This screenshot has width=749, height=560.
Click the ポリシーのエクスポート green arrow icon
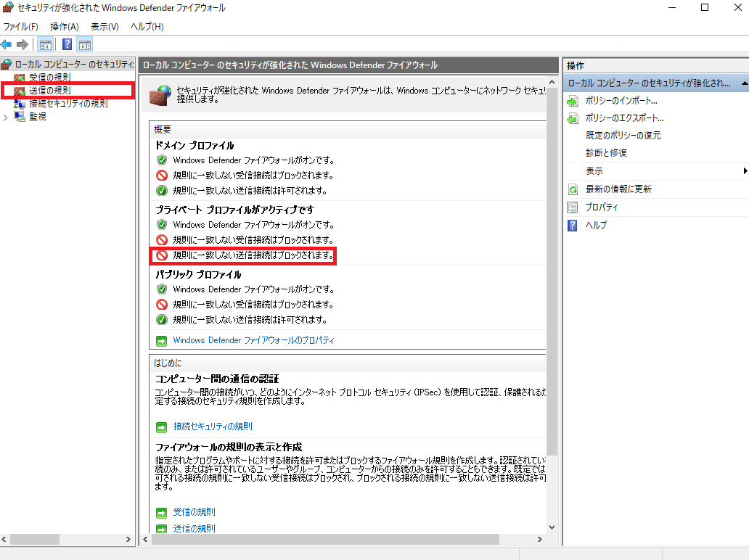[x=572, y=118]
